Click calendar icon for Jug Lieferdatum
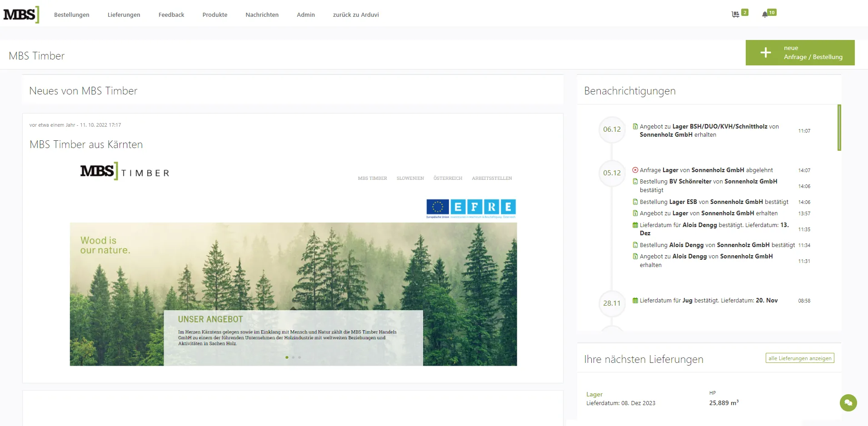Image resolution: width=868 pixels, height=426 pixels. tap(635, 301)
